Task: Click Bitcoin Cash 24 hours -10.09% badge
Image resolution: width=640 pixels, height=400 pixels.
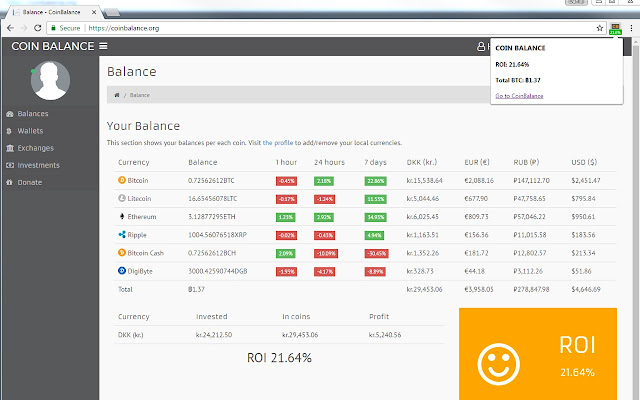Action: click(x=326, y=253)
